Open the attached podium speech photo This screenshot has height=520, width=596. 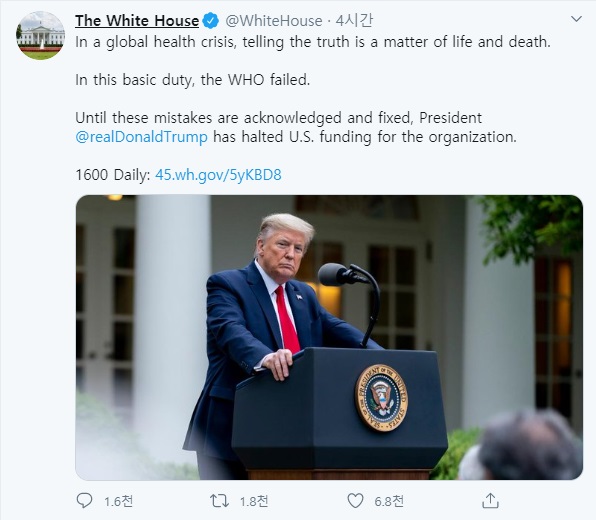pos(329,338)
